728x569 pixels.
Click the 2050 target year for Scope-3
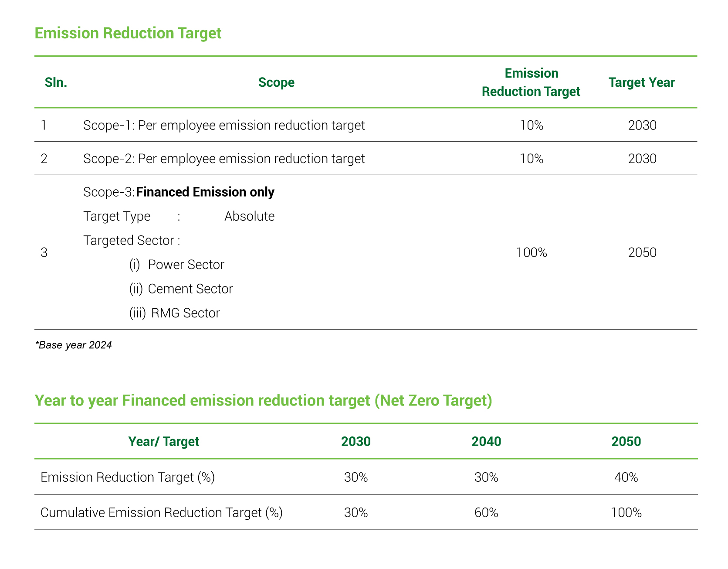(642, 252)
